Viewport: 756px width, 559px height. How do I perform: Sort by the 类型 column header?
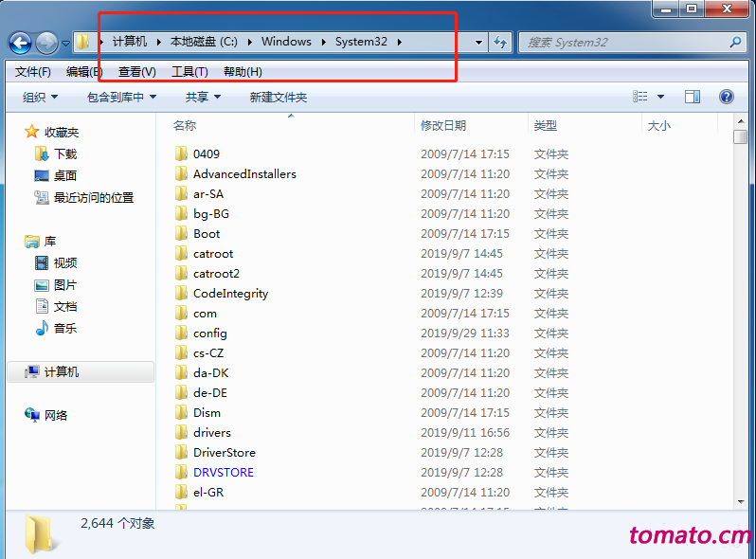tap(546, 125)
